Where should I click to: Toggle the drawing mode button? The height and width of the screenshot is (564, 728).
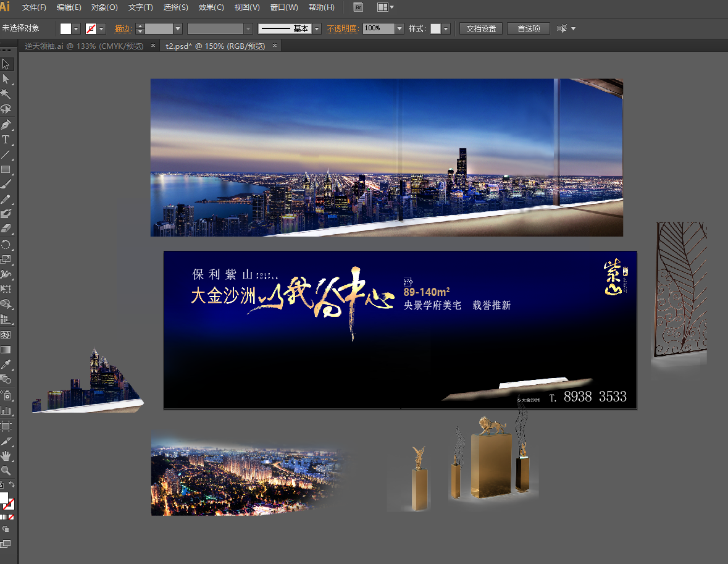tap(6, 529)
